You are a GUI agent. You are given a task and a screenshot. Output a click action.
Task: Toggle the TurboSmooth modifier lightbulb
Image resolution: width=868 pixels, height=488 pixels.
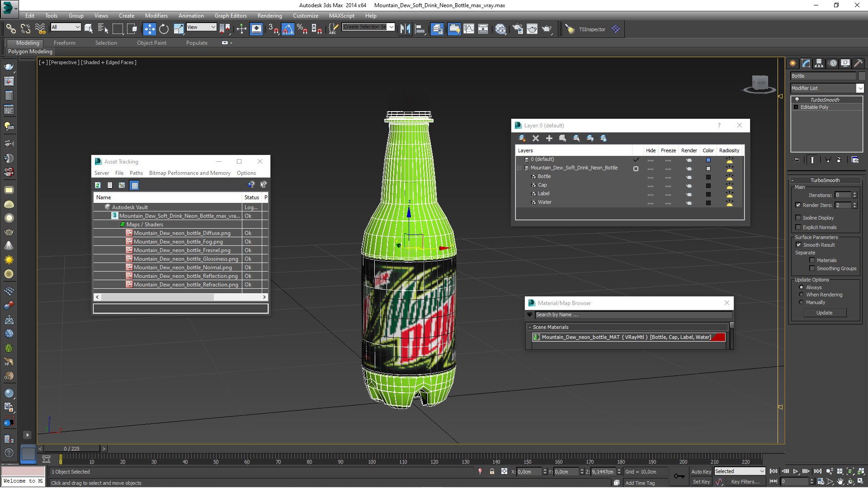tap(797, 100)
